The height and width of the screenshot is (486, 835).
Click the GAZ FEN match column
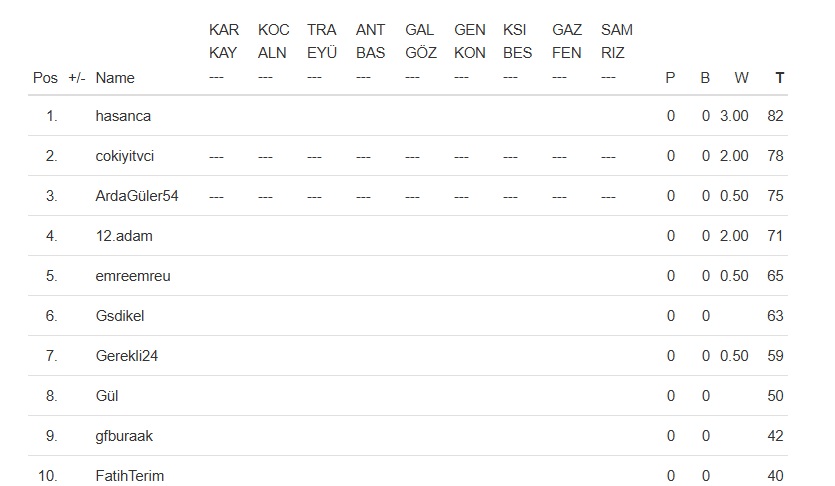(567, 42)
